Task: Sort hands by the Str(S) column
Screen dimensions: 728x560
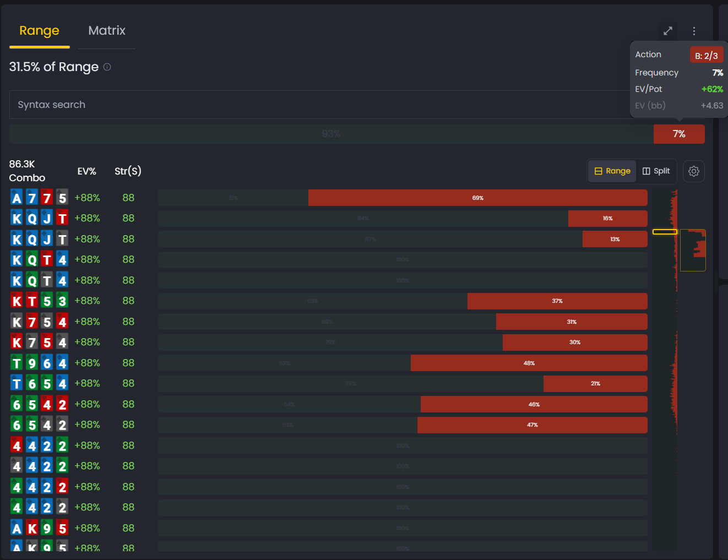Action: click(x=128, y=171)
